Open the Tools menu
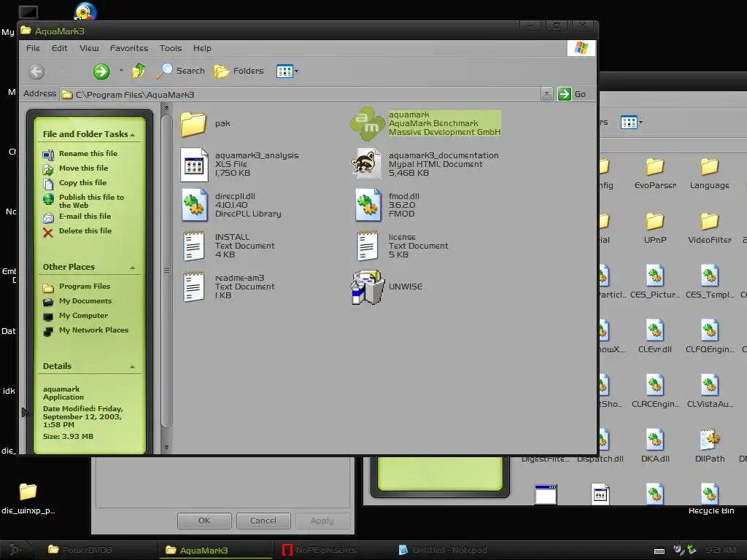The height and width of the screenshot is (560, 747). [171, 48]
